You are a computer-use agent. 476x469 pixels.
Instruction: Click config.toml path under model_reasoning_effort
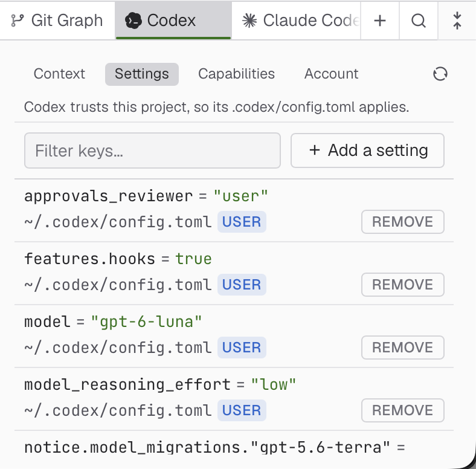click(x=118, y=411)
